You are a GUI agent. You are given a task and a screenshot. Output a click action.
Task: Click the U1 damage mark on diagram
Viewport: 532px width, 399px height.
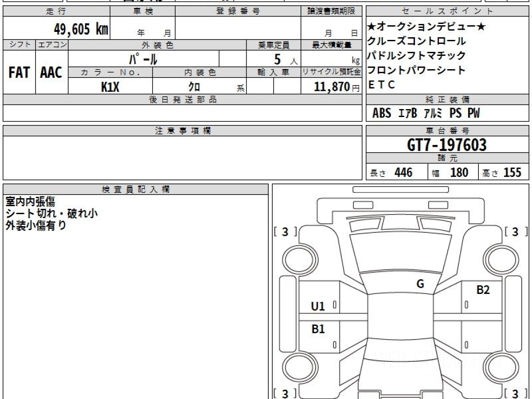click(x=318, y=305)
